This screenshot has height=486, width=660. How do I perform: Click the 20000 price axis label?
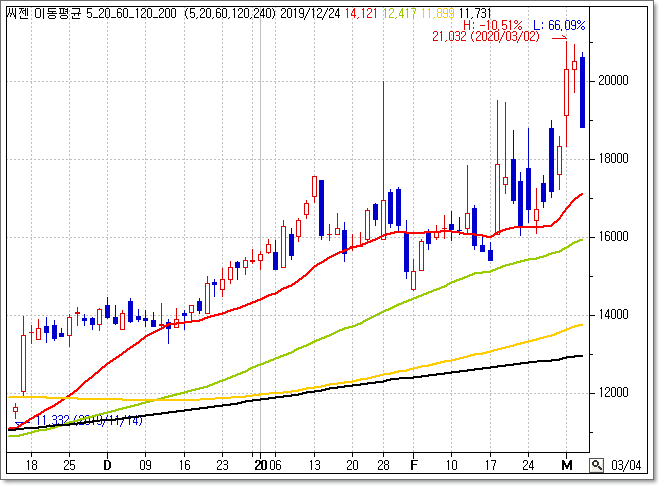tap(613, 80)
